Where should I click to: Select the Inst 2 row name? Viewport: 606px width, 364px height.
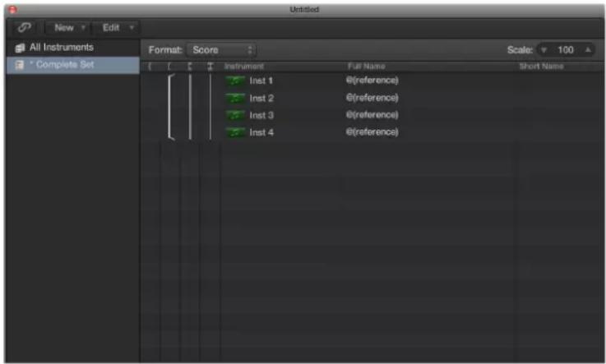tap(261, 99)
